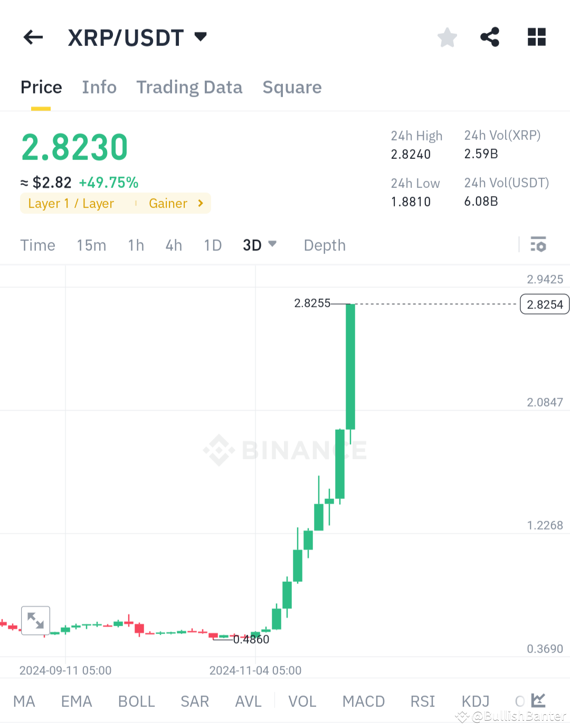Open the apps grid icon top right
Image resolution: width=570 pixels, height=728 pixels.
coord(536,37)
